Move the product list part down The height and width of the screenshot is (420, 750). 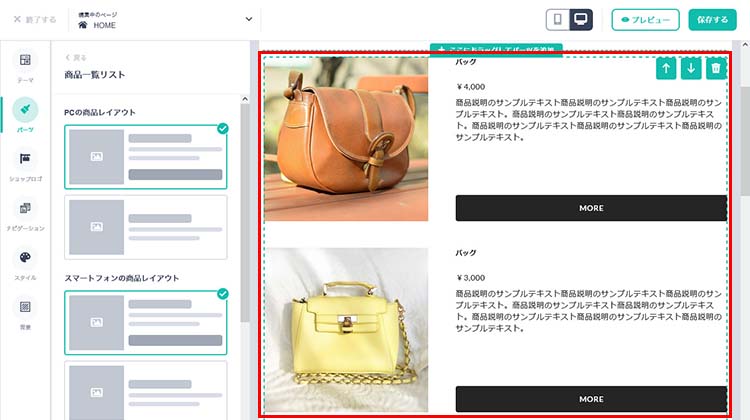click(x=691, y=69)
